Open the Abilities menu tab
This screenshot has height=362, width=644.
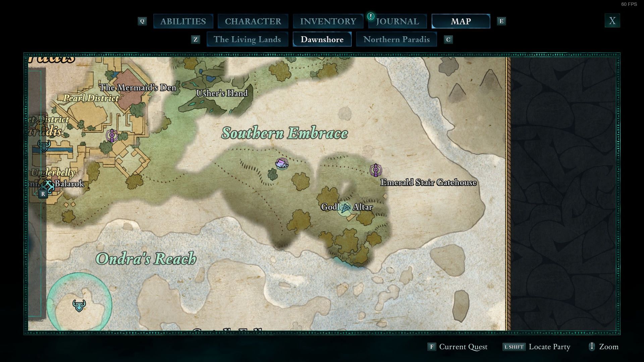click(x=183, y=21)
